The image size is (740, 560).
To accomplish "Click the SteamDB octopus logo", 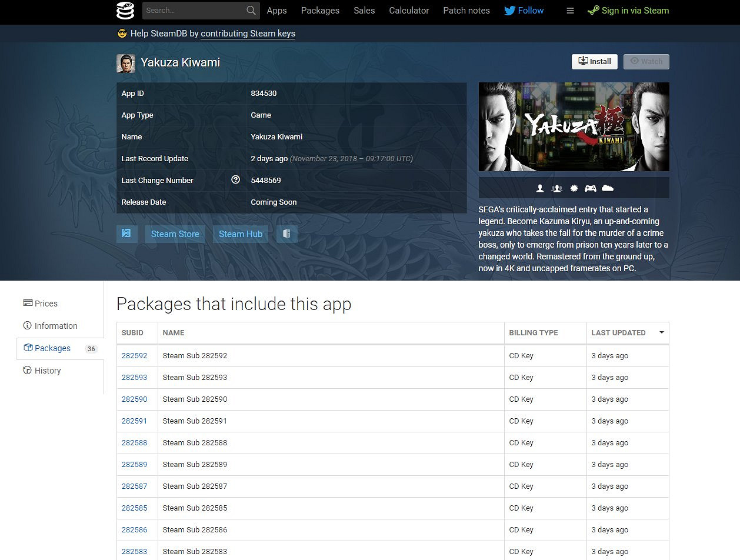I will point(125,10).
